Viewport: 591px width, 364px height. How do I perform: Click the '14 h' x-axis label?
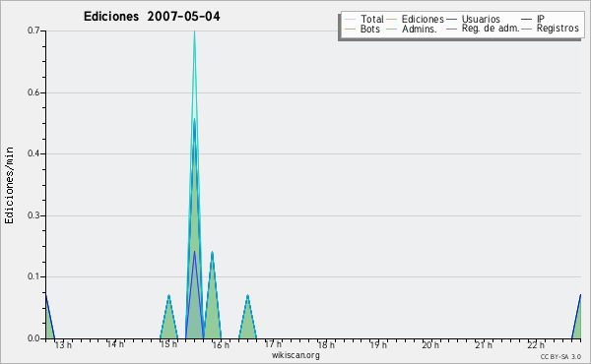[115, 344]
